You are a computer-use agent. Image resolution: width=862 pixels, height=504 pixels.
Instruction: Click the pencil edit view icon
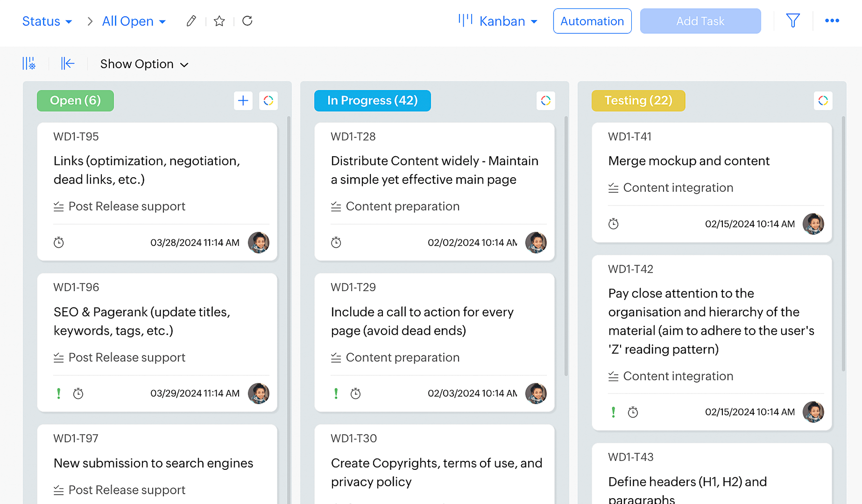click(x=191, y=21)
